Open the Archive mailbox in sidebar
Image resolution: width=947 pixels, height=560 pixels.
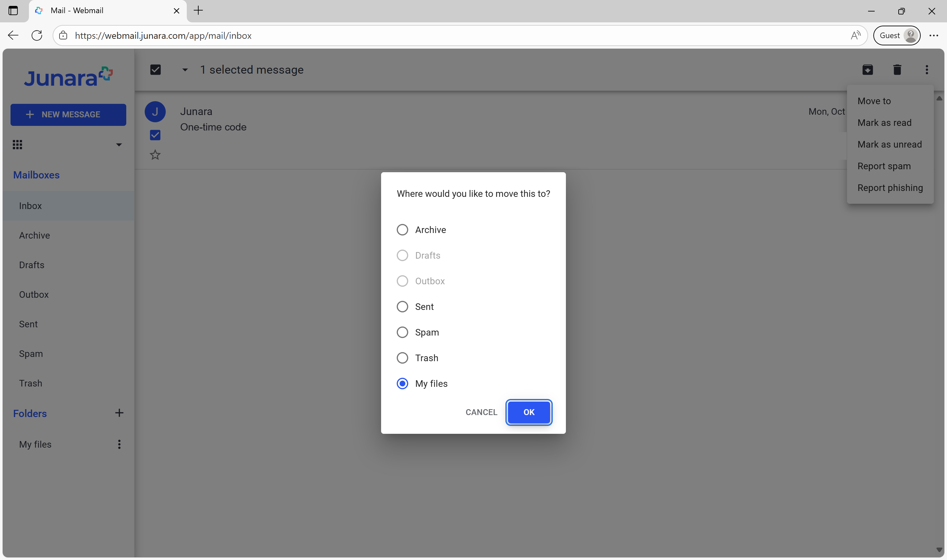click(x=68, y=236)
